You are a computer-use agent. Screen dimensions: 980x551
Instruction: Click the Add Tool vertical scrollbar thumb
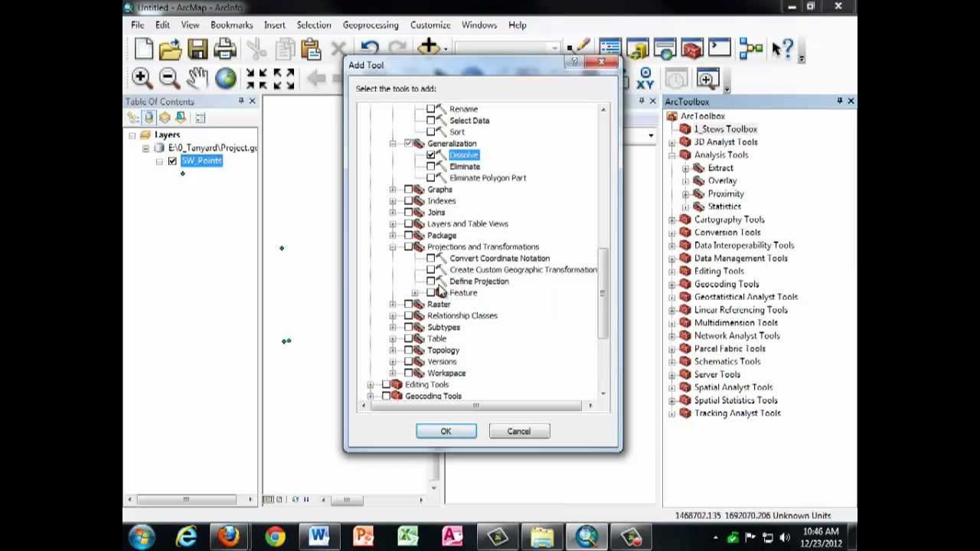click(603, 293)
